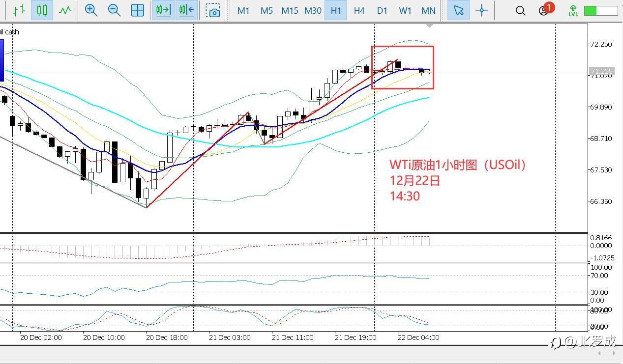Image resolution: width=623 pixels, height=364 pixels.
Task: Click the 20 Dec 02:00 time label
Action: (x=41, y=337)
